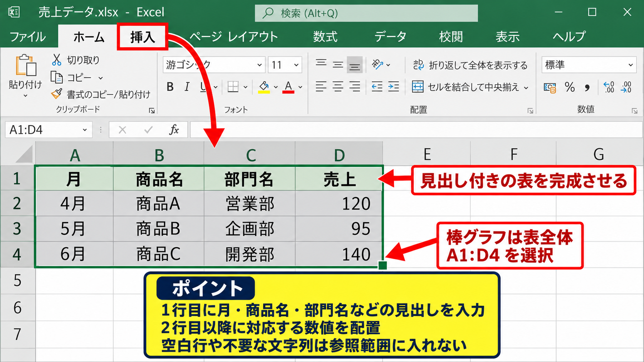Image resolution: width=644 pixels, height=362 pixels.
Task: Open the 挿入 (Insert) tab
Action: pos(143,37)
